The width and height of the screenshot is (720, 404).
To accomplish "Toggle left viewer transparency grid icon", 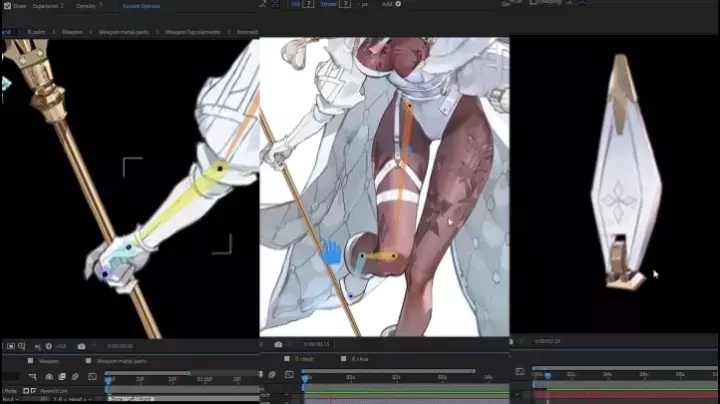I will [22, 346].
